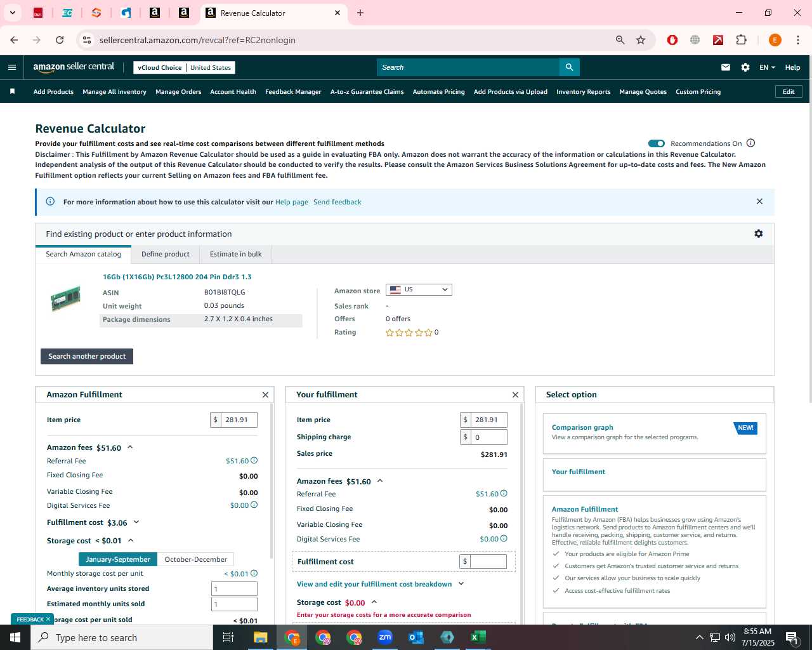Click Edit button in navigation bar
812x650 pixels.
pyautogui.click(x=789, y=91)
